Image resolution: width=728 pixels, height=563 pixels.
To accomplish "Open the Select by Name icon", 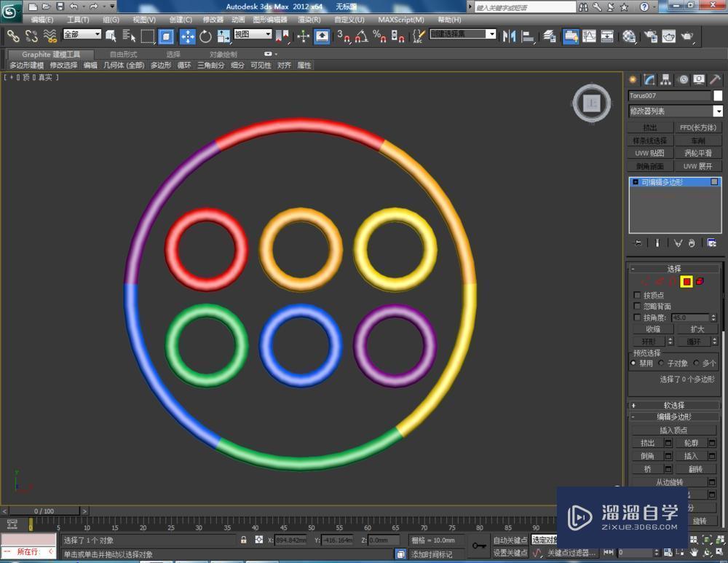I will (x=130, y=35).
